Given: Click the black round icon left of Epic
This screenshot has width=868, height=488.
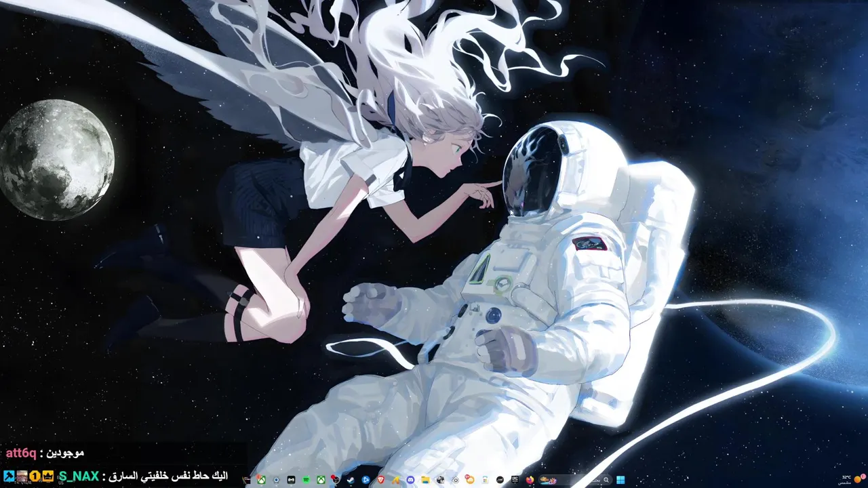Looking at the screenshot, I should (x=500, y=480).
